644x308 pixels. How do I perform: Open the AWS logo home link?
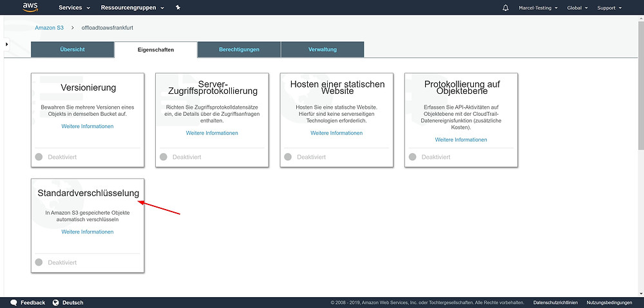pos(30,7)
